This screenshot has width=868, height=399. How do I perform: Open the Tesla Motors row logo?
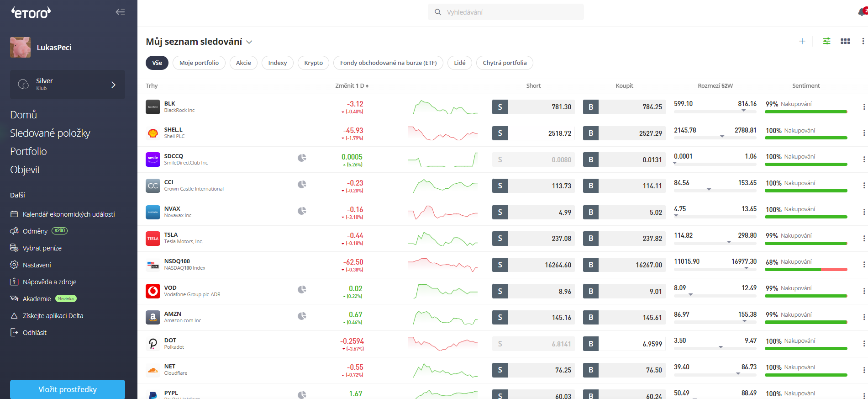(x=153, y=238)
